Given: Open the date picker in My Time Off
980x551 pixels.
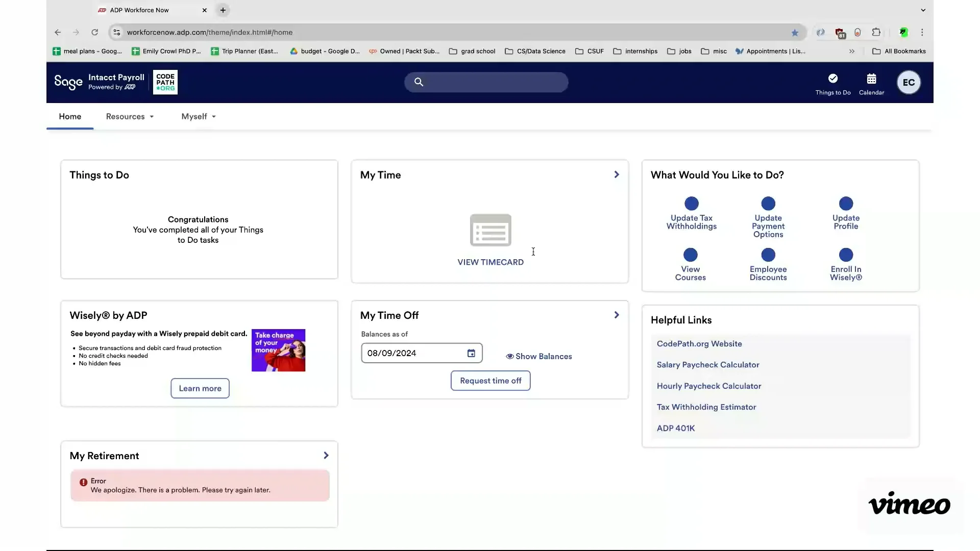Looking at the screenshot, I should (x=472, y=353).
